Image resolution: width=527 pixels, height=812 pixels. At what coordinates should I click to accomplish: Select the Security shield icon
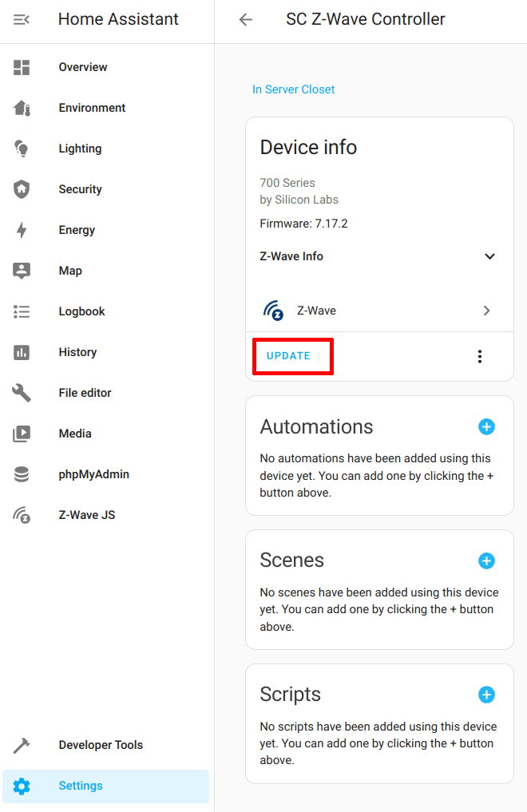[x=22, y=189]
